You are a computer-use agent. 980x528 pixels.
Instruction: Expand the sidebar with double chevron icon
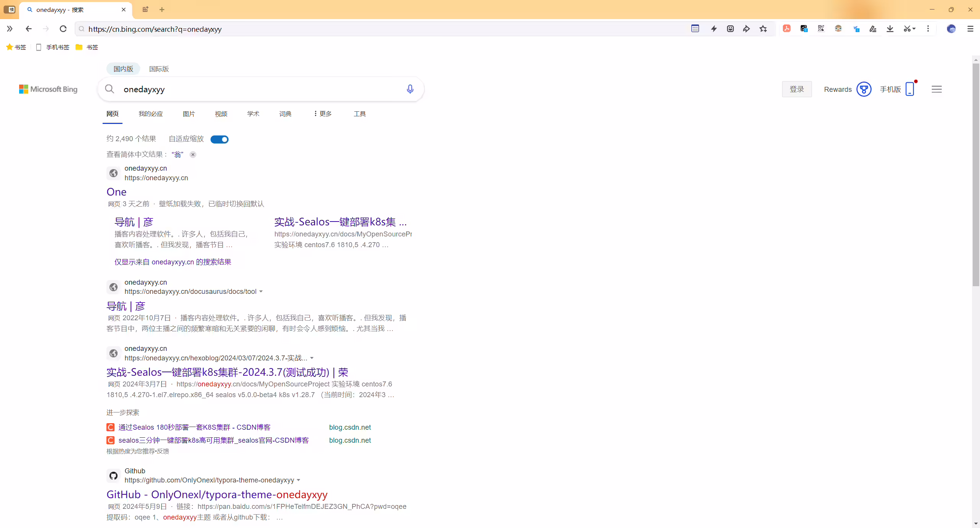pyautogui.click(x=10, y=29)
